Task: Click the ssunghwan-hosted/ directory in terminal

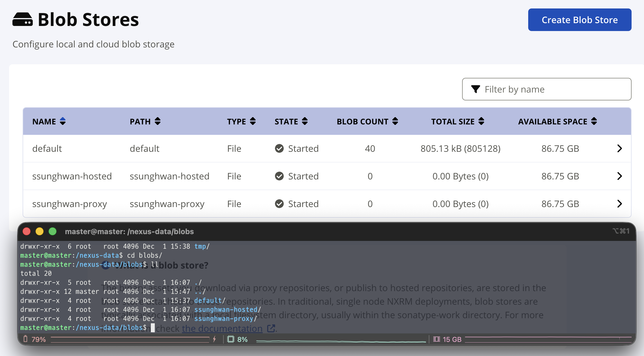Action: (x=227, y=309)
